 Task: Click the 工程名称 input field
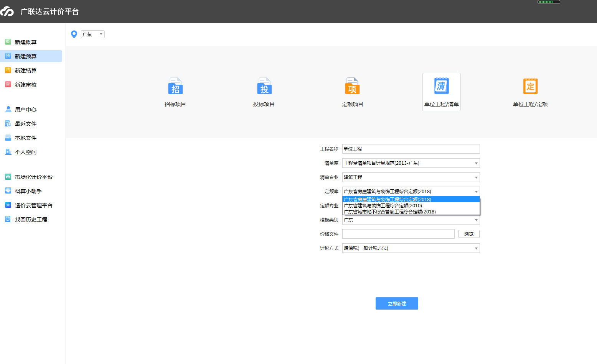[x=411, y=149]
